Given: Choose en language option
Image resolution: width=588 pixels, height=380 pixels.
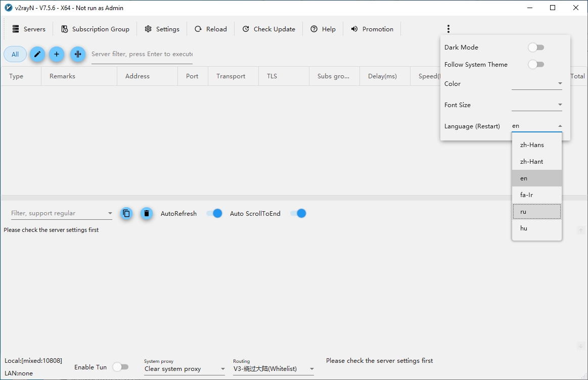Looking at the screenshot, I should 537,178.
